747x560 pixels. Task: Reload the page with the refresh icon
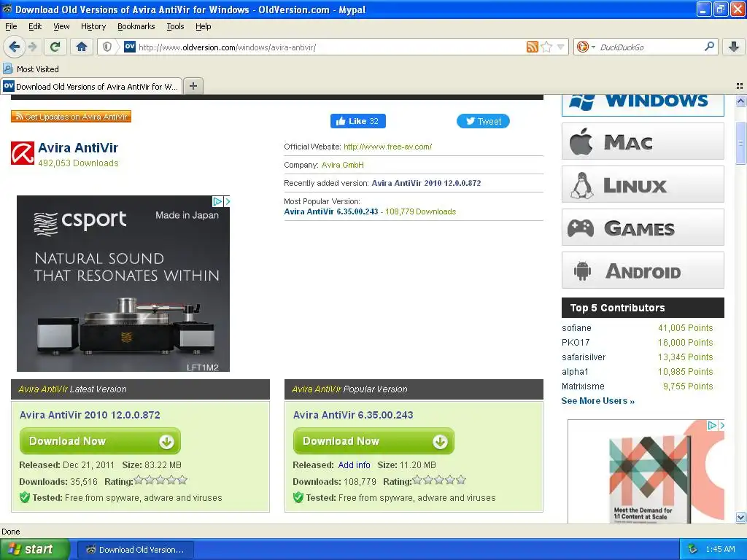pyautogui.click(x=55, y=47)
